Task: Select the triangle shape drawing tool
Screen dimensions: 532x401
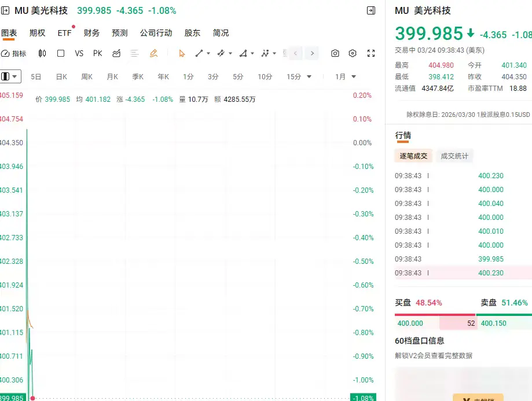Action: [x=243, y=53]
